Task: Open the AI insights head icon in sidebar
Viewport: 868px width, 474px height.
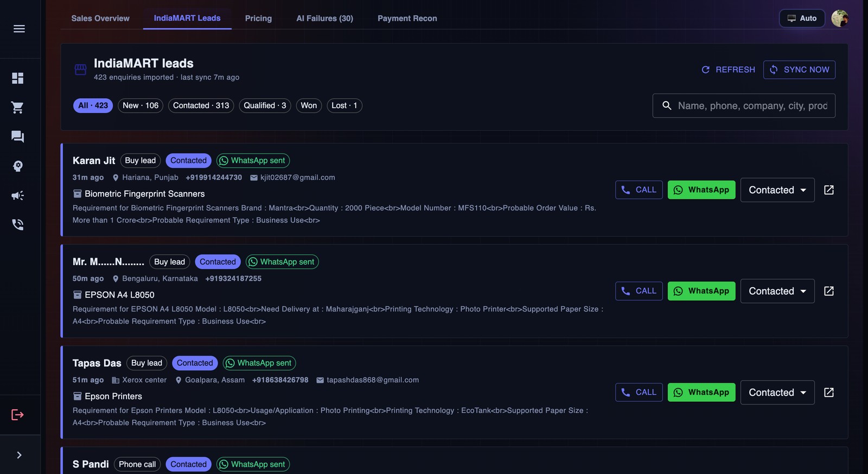Action: 18,166
